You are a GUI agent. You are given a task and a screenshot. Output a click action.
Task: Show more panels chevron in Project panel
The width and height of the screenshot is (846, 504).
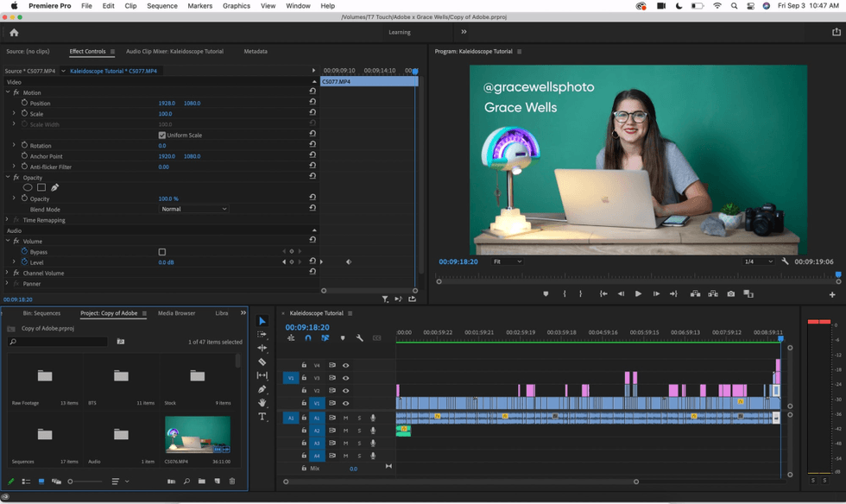point(243,312)
